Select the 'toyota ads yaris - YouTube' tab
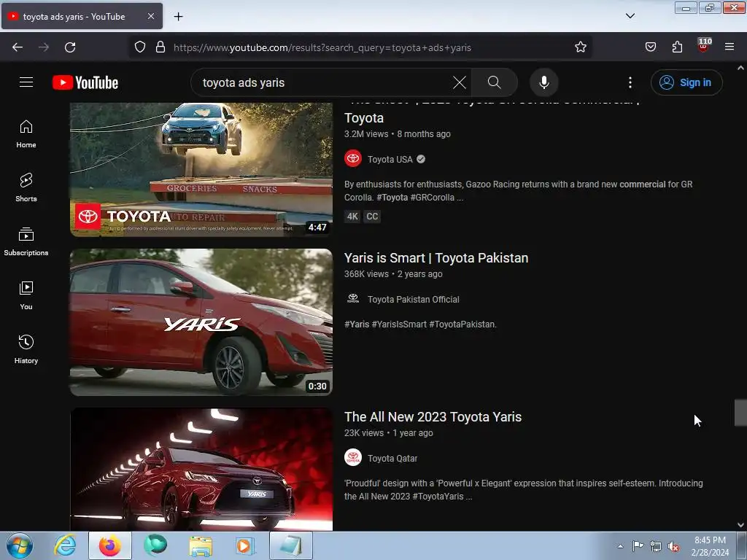The width and height of the screenshot is (747, 560). click(82, 16)
